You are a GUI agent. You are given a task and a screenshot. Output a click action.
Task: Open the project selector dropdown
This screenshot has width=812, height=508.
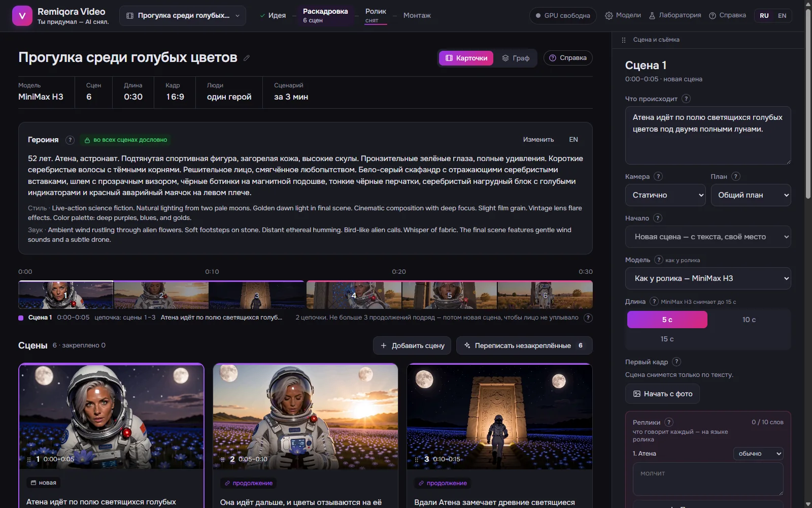[x=183, y=16]
